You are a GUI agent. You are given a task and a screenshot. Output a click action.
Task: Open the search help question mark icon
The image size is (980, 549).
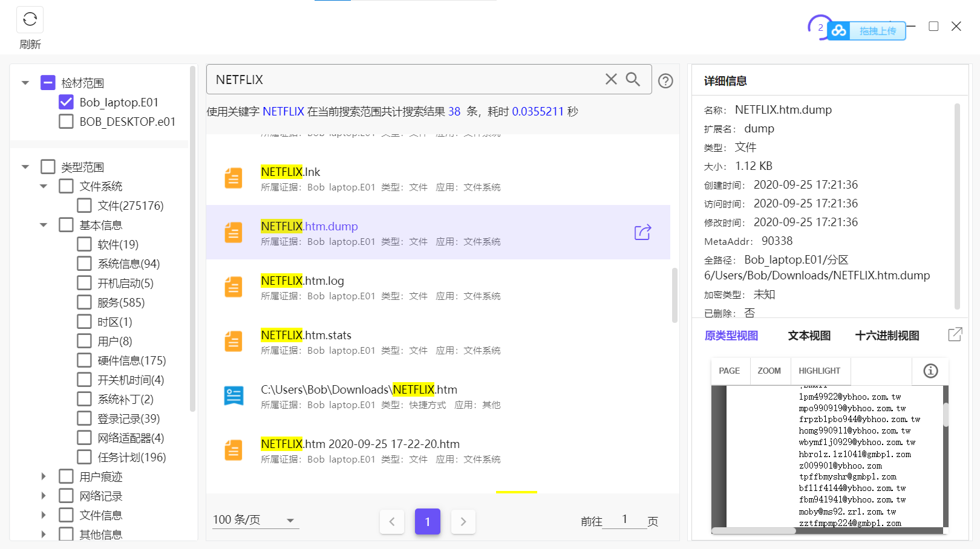665,81
